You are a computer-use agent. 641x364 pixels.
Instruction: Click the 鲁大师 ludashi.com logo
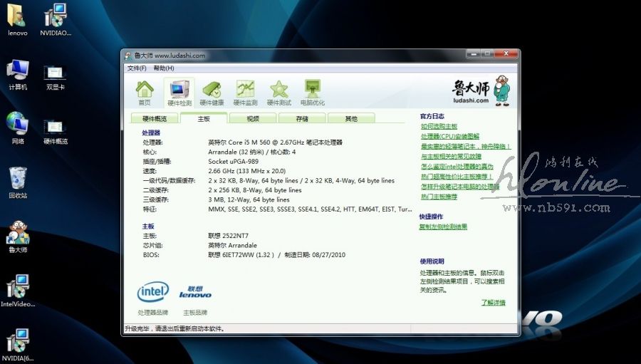point(481,90)
